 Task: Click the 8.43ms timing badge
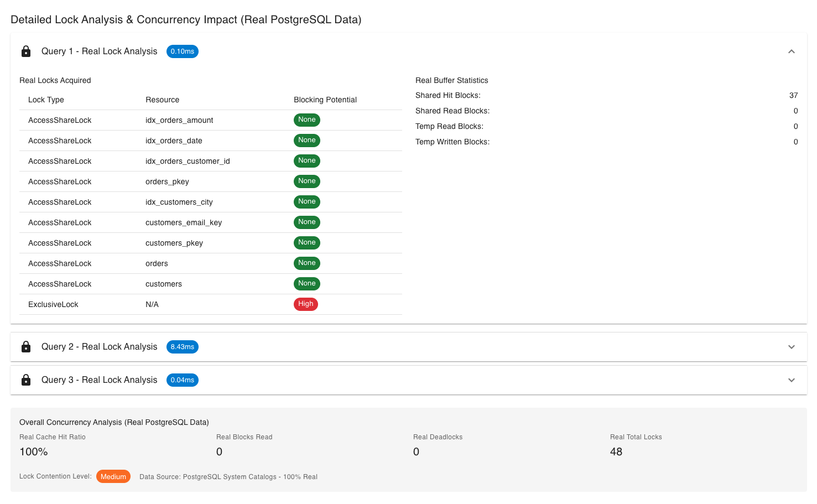(182, 347)
